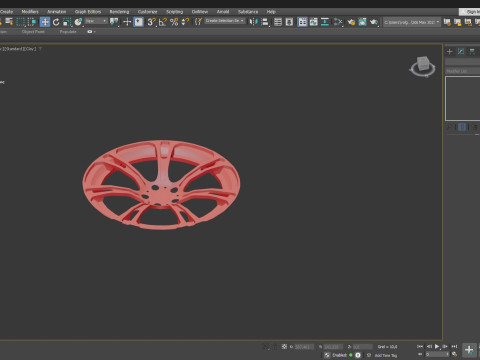Switch to the Object Paint ribbon tab

click(x=33, y=32)
